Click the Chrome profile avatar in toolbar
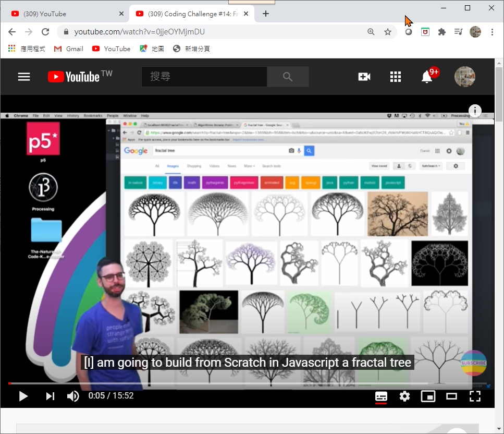The width and height of the screenshot is (504, 434). coord(475,32)
